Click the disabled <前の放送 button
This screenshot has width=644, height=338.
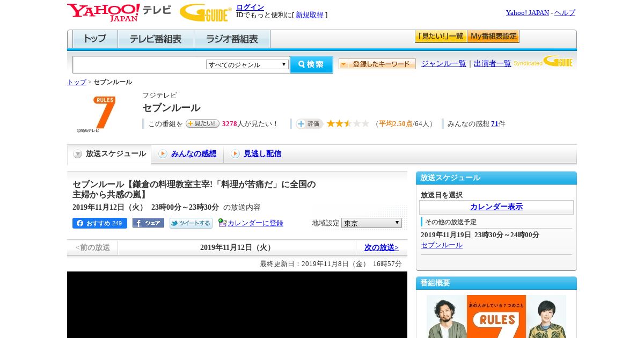(x=92, y=247)
